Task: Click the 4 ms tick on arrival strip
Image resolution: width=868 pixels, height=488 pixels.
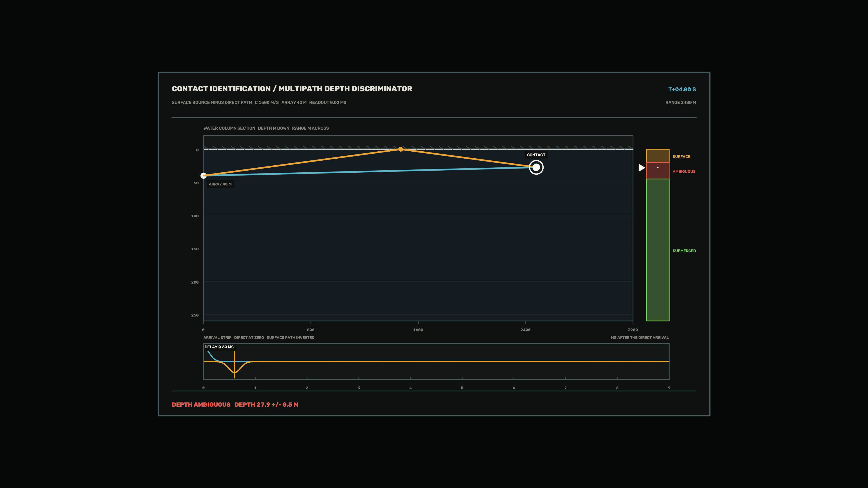Action: [x=410, y=388]
